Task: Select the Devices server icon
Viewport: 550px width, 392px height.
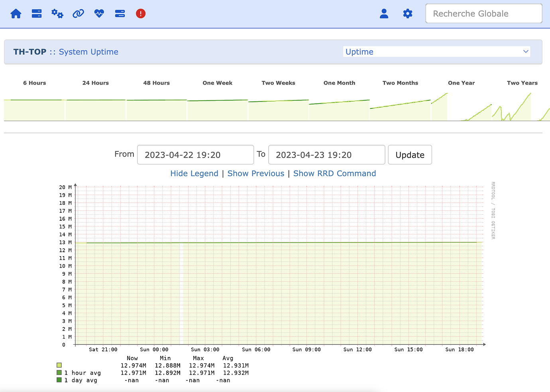Action: pos(36,13)
